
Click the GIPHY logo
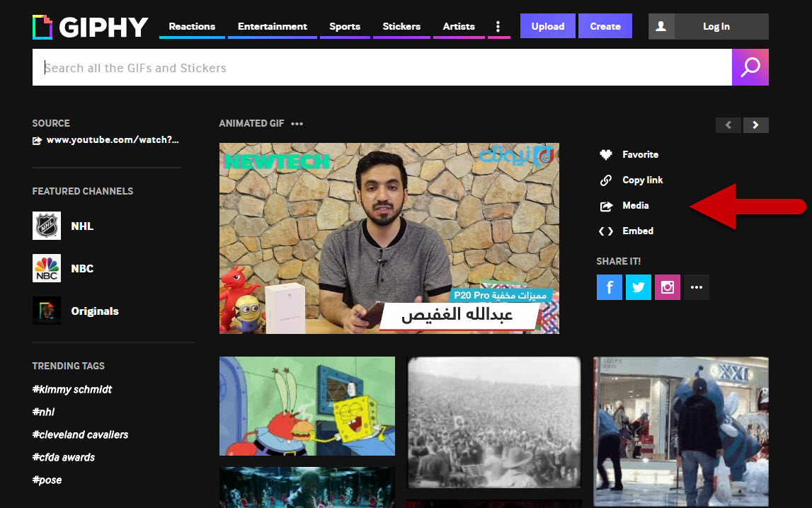click(x=90, y=27)
